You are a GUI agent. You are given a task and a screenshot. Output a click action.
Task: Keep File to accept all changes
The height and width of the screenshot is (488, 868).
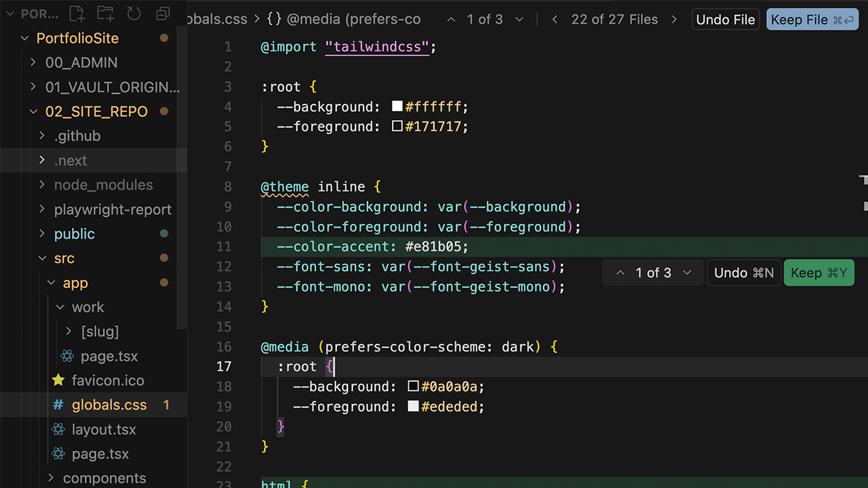(x=812, y=19)
